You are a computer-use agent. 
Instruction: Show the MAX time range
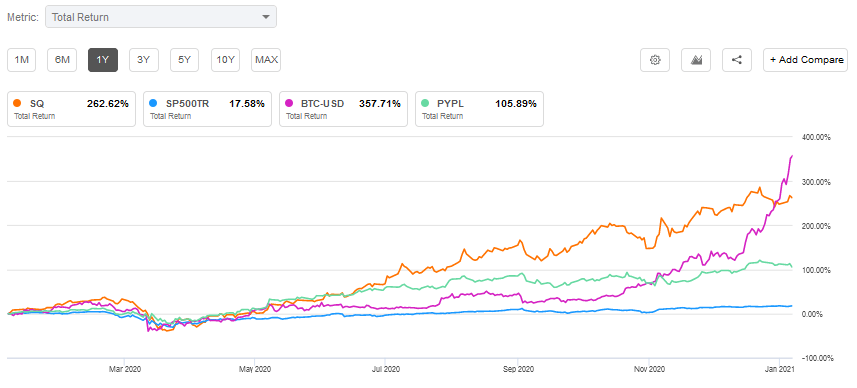pyautogui.click(x=266, y=60)
